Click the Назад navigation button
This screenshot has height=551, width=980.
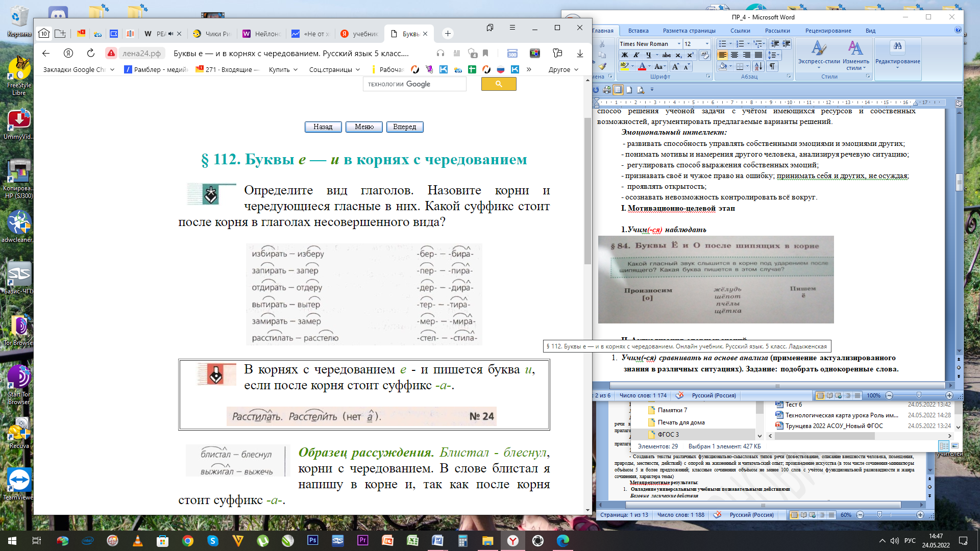(323, 127)
